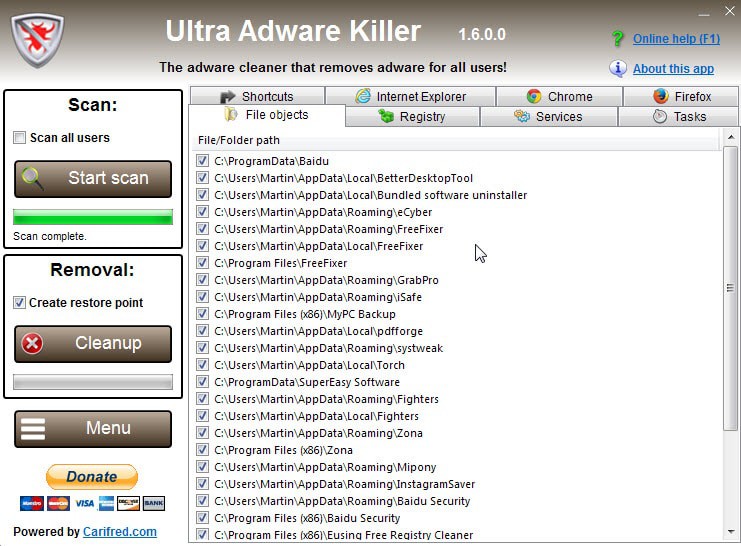This screenshot has width=741, height=546.
Task: Select the Roaming\iSafe path row
Action: (318, 297)
